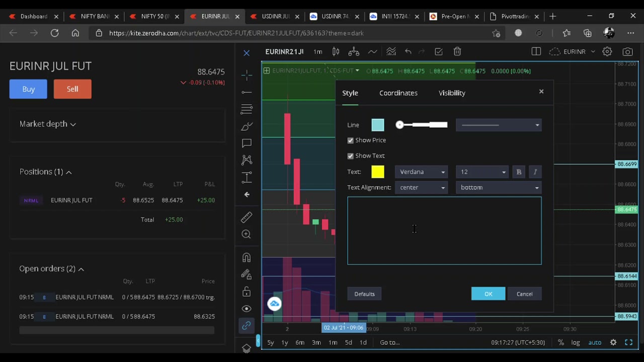Screen dimensions: 644x362
Task: Open the Fibonacci and pitchfork tools
Action: (247, 109)
